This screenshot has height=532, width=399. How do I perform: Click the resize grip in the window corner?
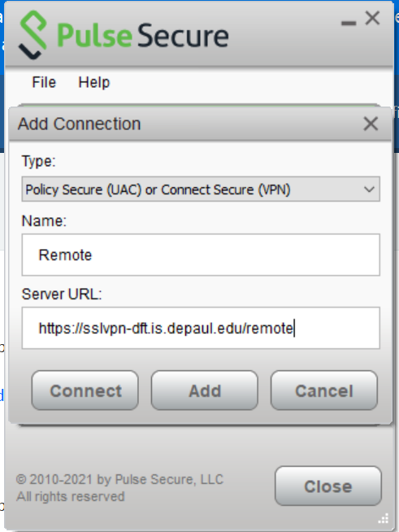pos(384,519)
